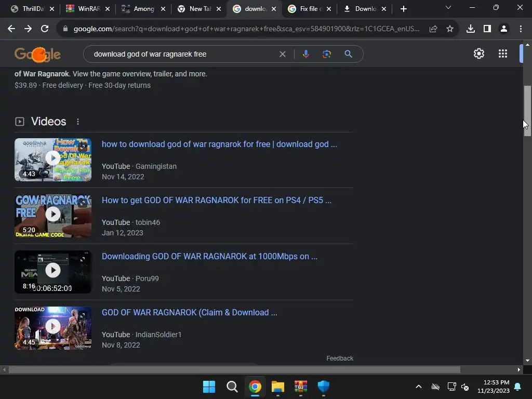Click scrollbar up arrow
This screenshot has height=399, width=532.
tap(527, 45)
